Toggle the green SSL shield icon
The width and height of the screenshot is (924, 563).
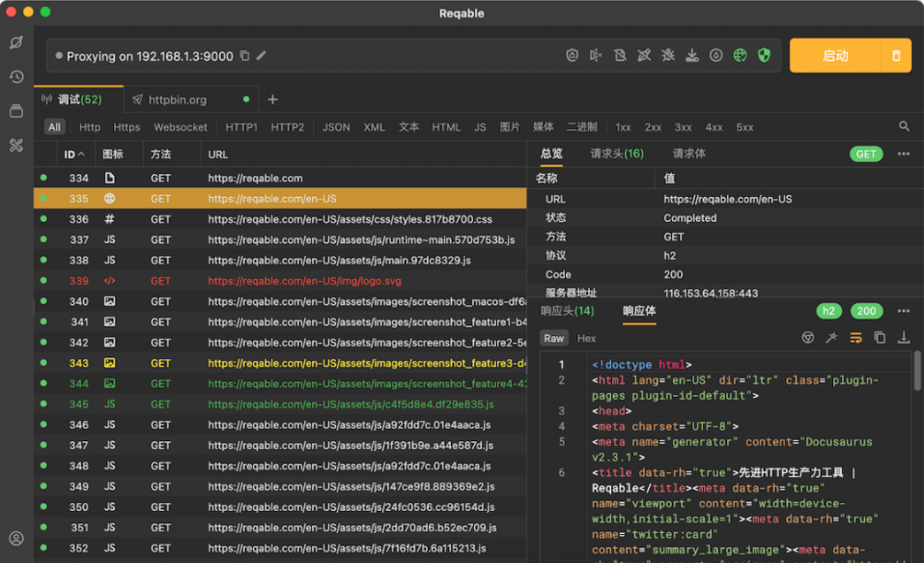(765, 55)
